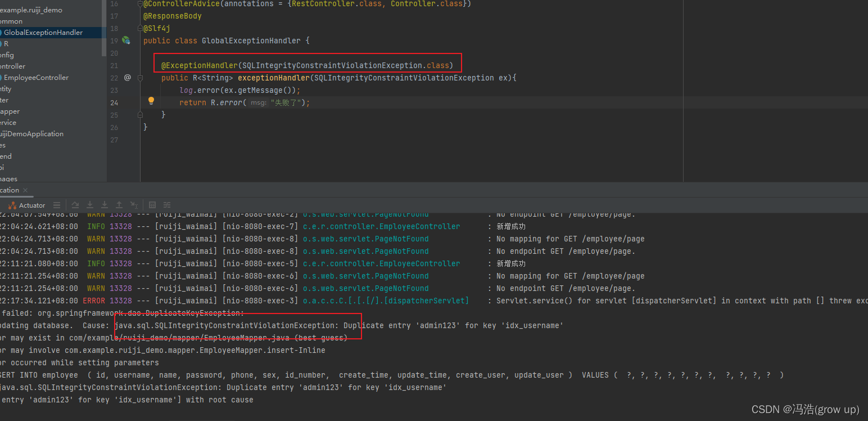Select the common package in the tree
This screenshot has width=868, height=421.
coord(11,21)
